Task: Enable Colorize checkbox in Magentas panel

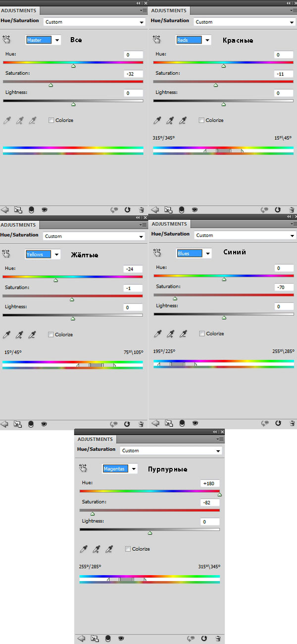Action: pos(128,549)
